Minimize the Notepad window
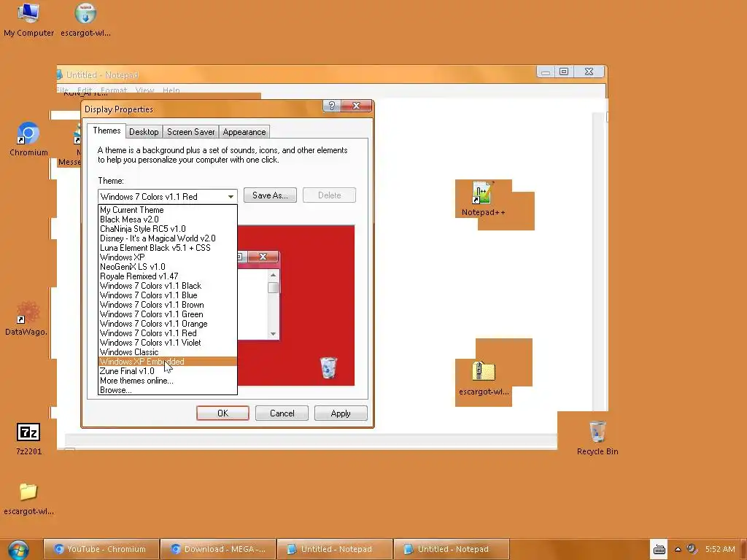747x560 pixels. pos(546,71)
